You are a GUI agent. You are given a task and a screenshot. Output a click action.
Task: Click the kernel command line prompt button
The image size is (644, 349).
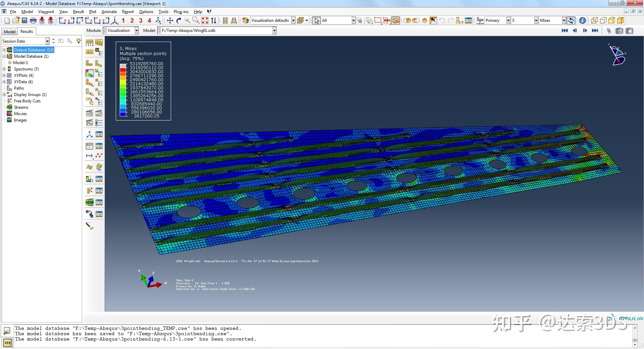(7, 343)
